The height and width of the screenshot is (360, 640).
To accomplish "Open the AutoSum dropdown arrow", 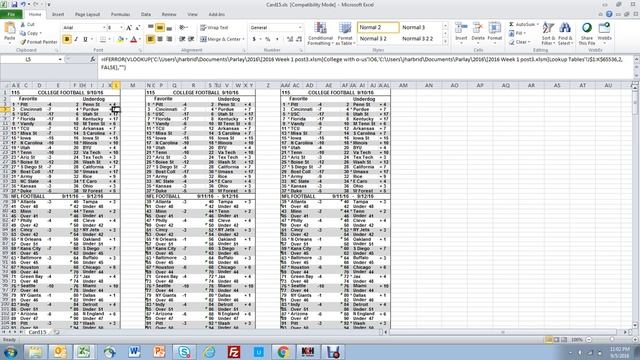I will pos(538,24).
